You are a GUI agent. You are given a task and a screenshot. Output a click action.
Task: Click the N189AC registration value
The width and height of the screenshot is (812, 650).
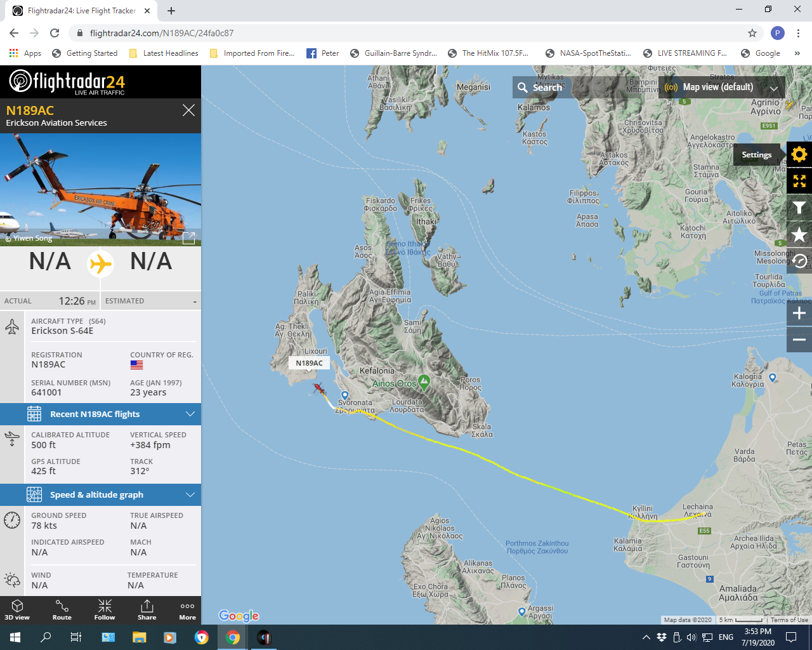pos(48,364)
